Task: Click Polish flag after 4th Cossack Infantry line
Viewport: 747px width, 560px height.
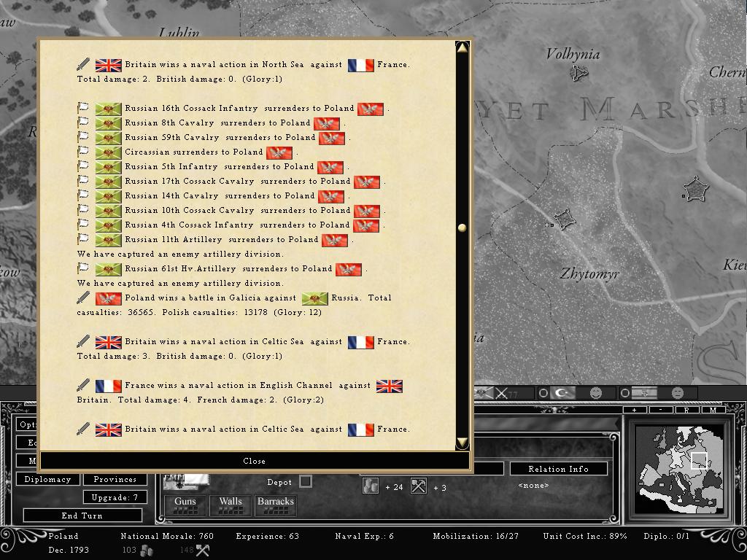Action: click(x=366, y=226)
